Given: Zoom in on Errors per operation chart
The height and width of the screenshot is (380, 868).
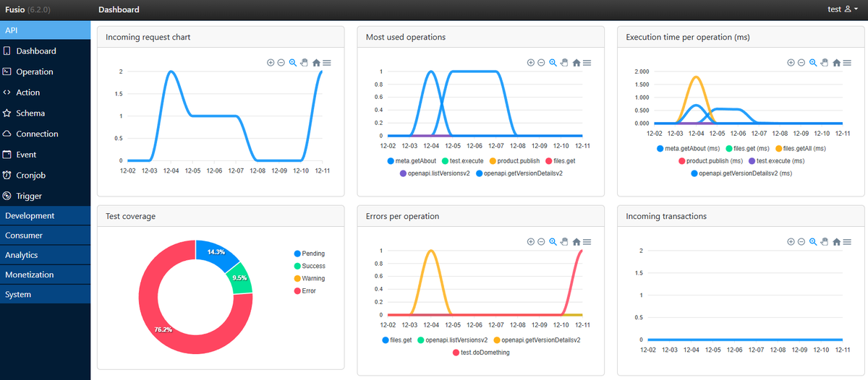Looking at the screenshot, I should [531, 242].
